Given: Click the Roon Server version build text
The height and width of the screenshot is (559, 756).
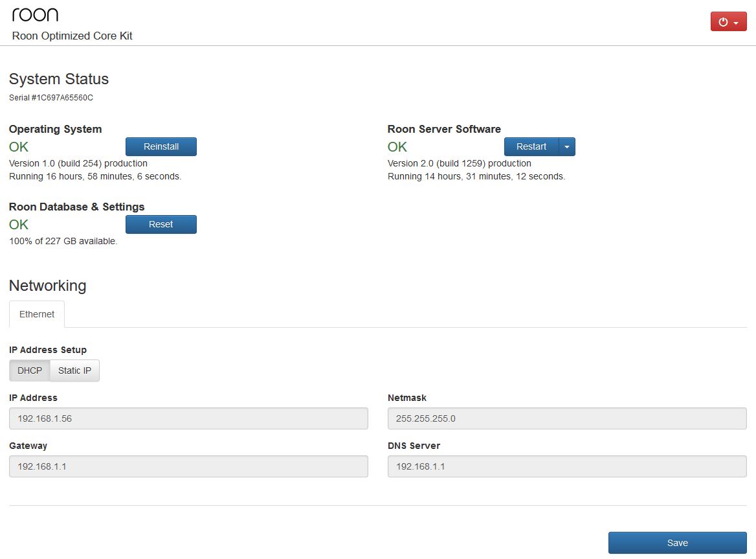Looking at the screenshot, I should click(x=459, y=163).
